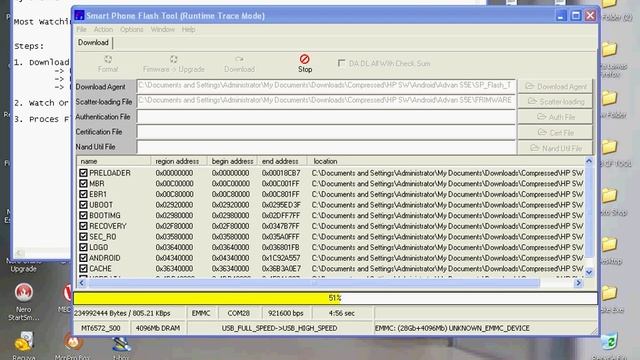Click the name column header
The image size is (640, 360).
[114, 161]
